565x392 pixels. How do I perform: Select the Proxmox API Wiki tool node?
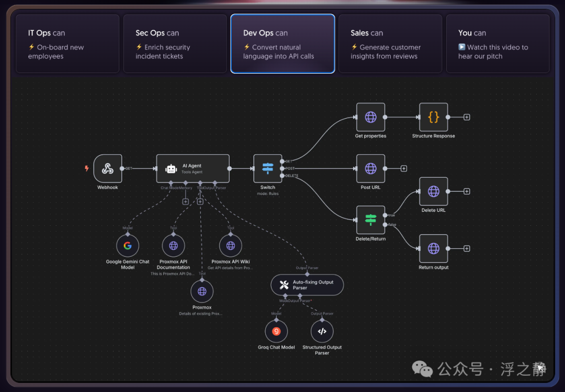[x=231, y=246]
